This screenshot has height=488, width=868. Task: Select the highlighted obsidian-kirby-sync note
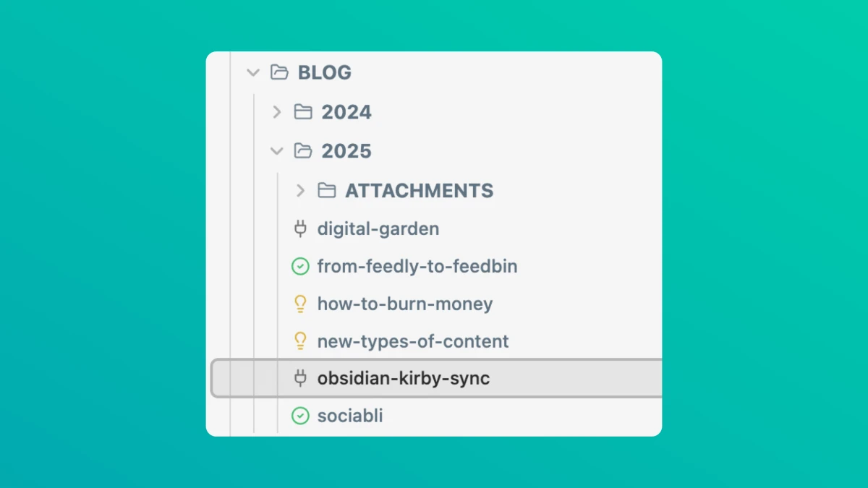click(436, 378)
